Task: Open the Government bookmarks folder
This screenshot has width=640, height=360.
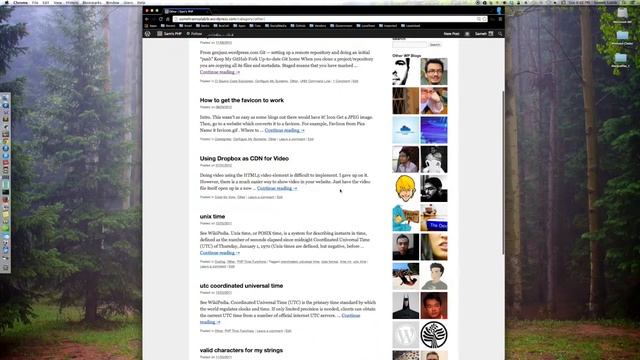Action: (341, 26)
